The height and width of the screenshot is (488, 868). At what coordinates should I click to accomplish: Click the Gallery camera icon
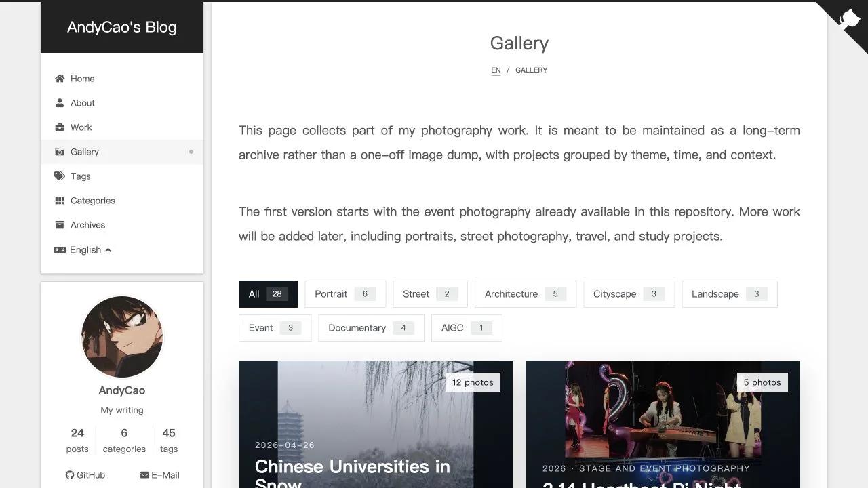pyautogui.click(x=60, y=152)
